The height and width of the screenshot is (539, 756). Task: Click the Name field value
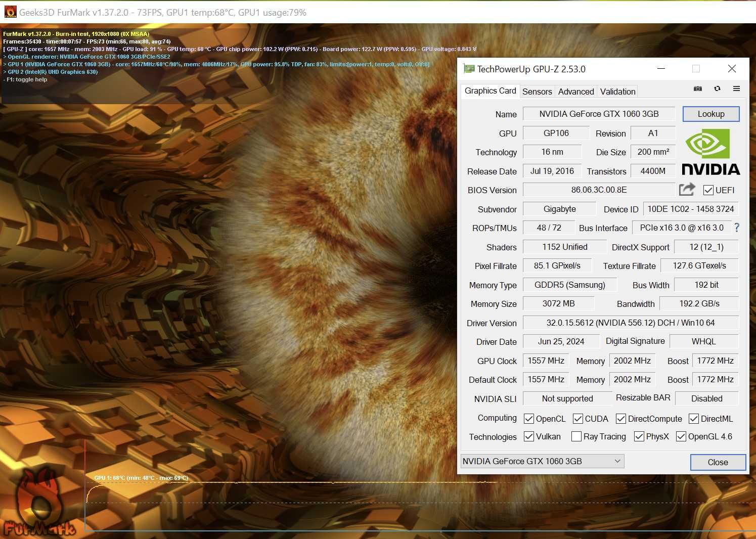(599, 114)
